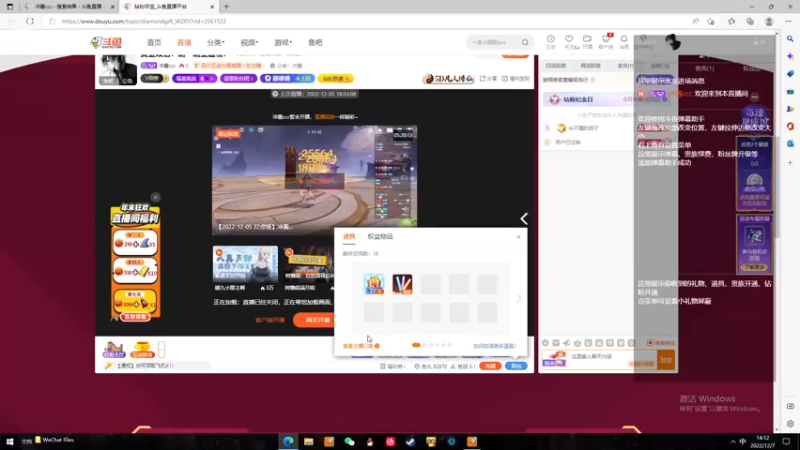Close the backpack popup with X
The height and width of the screenshot is (450, 800).
coord(518,237)
